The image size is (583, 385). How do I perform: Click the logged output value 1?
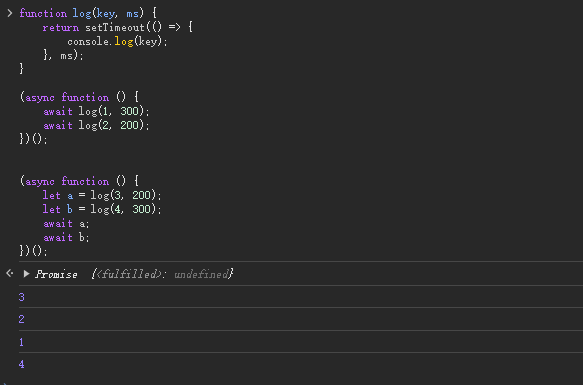click(22, 342)
